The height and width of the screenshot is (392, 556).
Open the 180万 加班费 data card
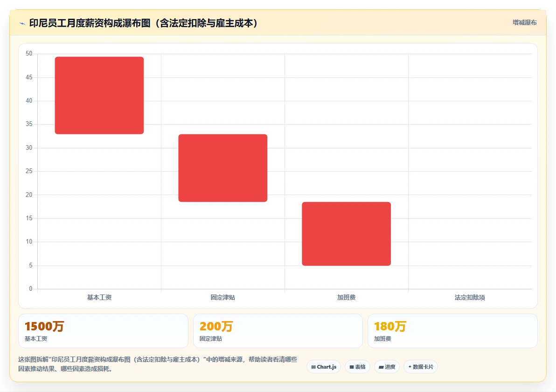[452, 330]
